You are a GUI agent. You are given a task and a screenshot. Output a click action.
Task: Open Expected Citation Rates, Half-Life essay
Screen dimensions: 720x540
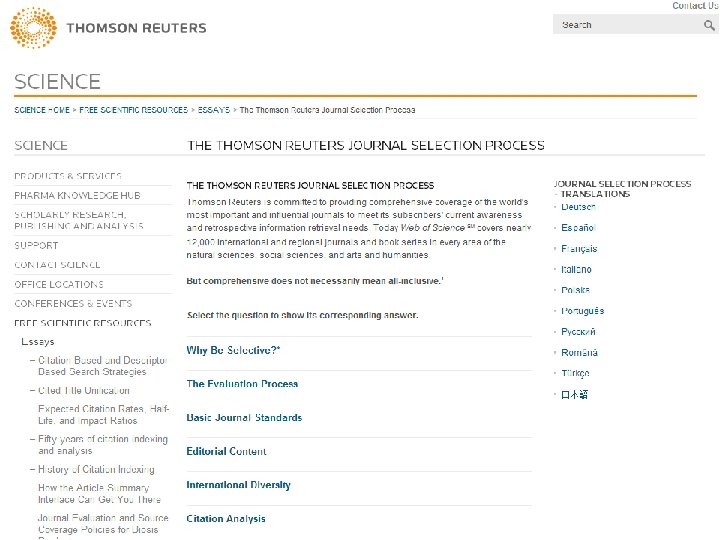click(104, 415)
